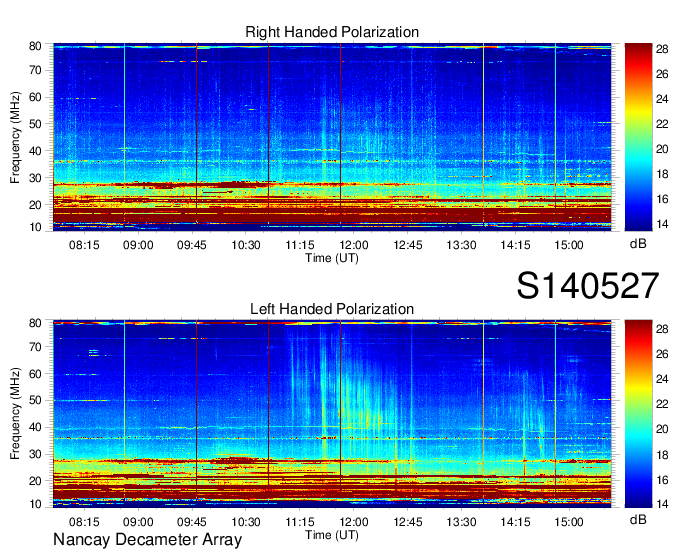Click the Left Handed Polarization spectrogram image
This screenshot has width=680, height=552.
(332, 414)
